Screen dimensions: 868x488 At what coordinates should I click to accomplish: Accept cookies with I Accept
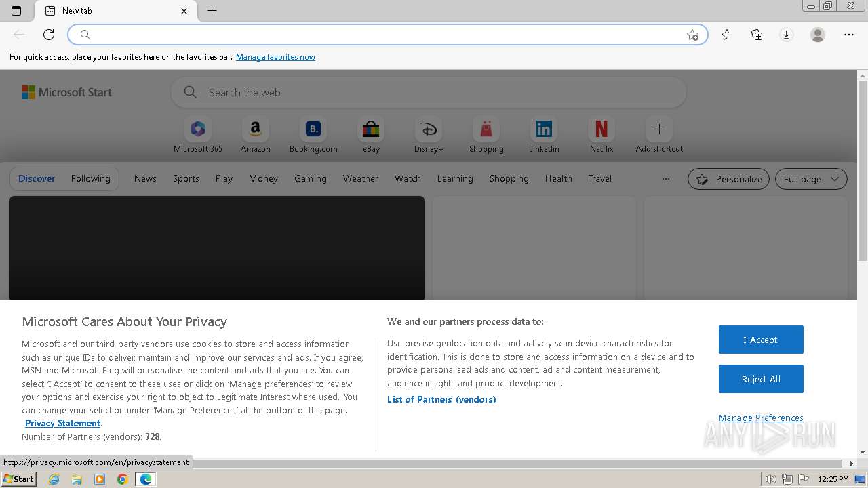coord(761,340)
